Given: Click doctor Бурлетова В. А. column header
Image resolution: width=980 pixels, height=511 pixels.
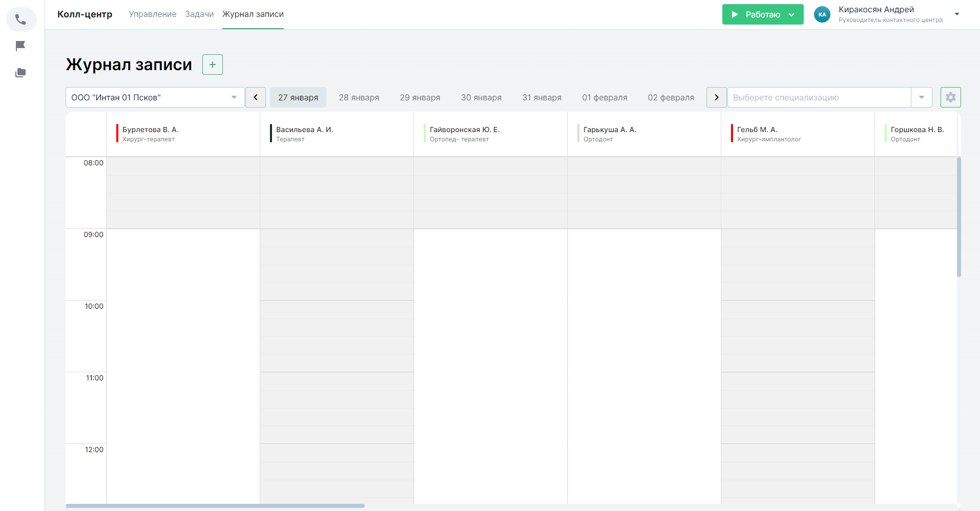Looking at the screenshot, I should [x=183, y=134].
